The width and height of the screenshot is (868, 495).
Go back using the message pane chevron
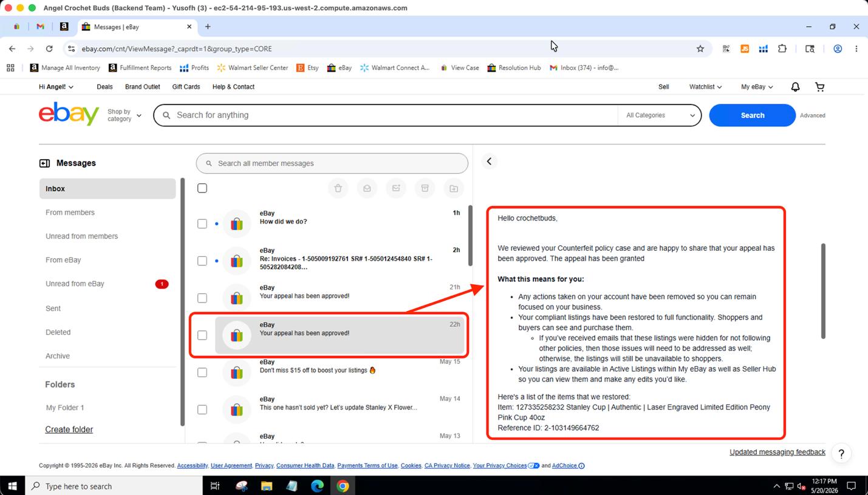[489, 162]
